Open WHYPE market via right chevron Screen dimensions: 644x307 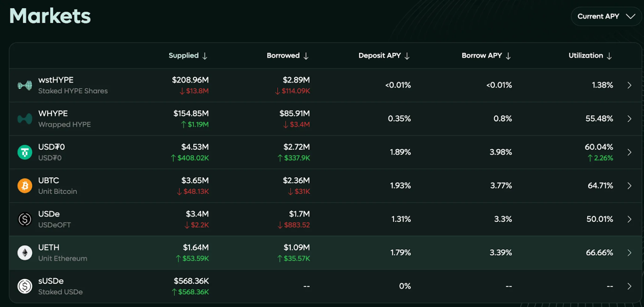(629, 119)
